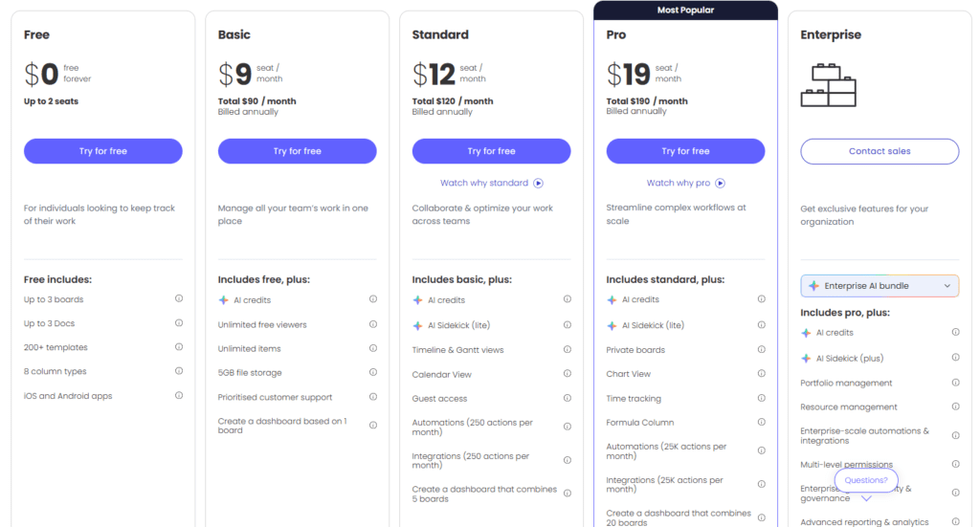Click play icon beside 'Watch why pro'
The width and height of the screenshot is (980, 527).
click(721, 183)
